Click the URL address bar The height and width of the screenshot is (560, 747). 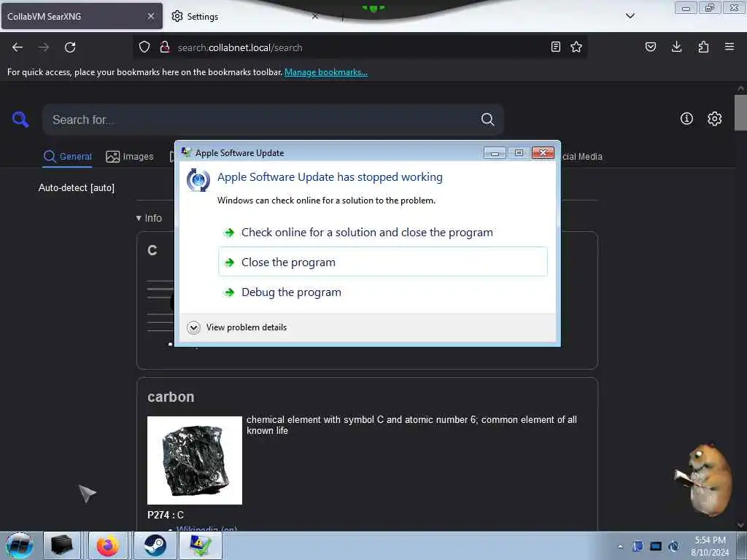click(x=360, y=47)
